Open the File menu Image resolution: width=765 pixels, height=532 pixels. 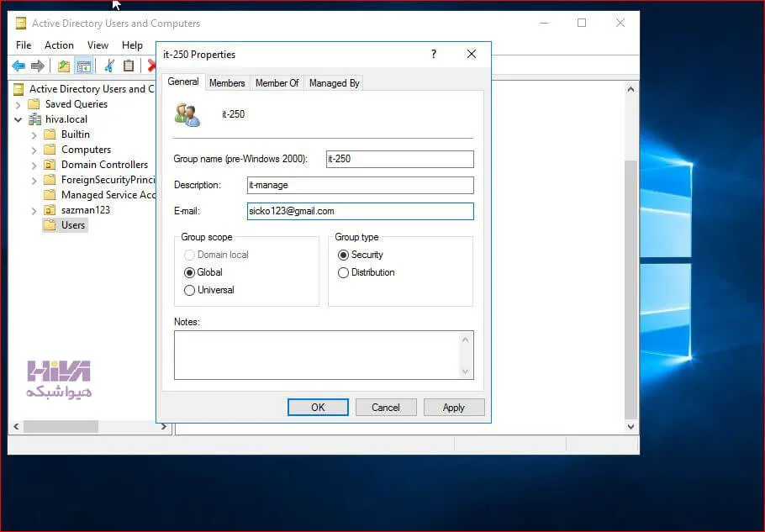coord(24,45)
